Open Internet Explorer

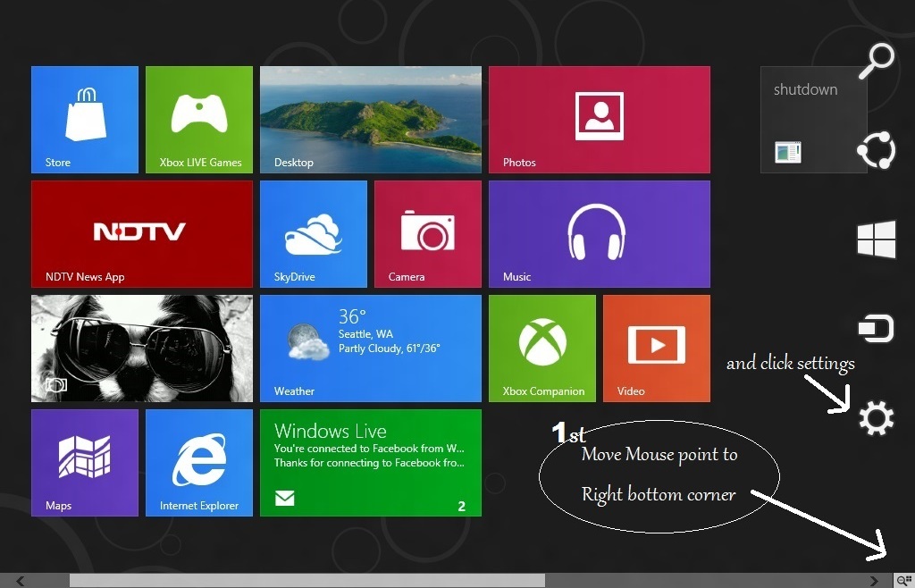click(198, 462)
